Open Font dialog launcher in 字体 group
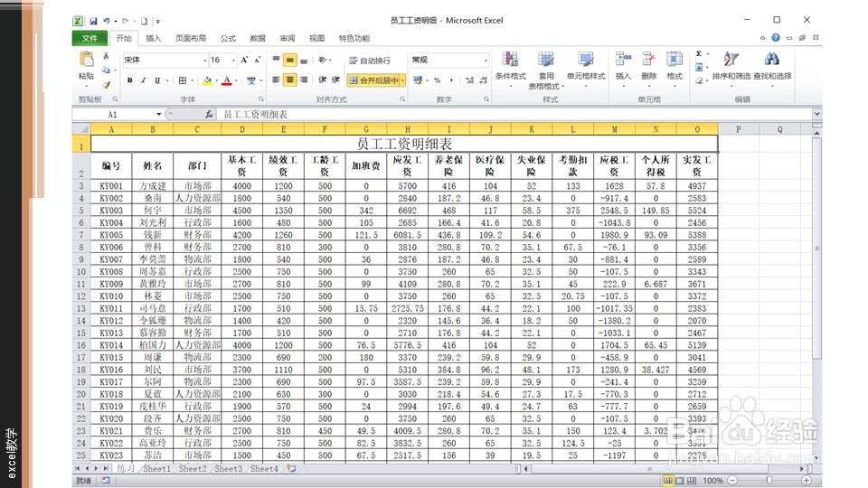The width and height of the screenshot is (868, 488). click(260, 99)
